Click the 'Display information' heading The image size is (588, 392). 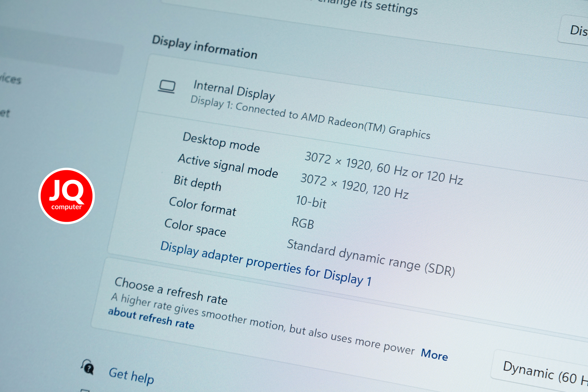pyautogui.click(x=205, y=47)
